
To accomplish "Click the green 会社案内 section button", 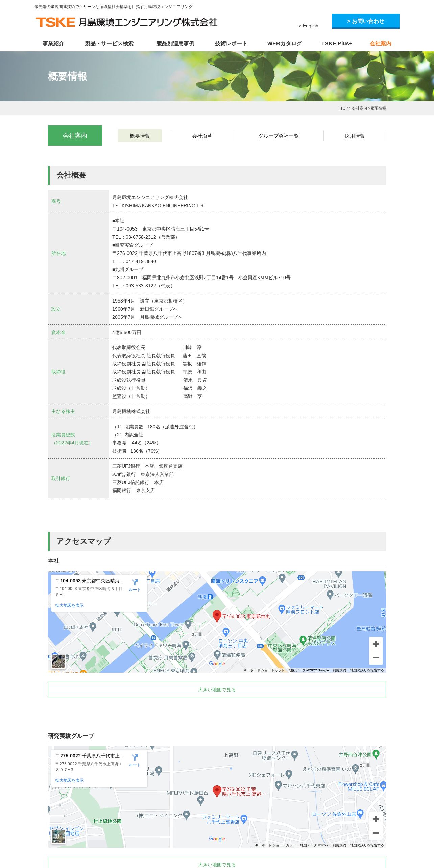I will tap(75, 136).
